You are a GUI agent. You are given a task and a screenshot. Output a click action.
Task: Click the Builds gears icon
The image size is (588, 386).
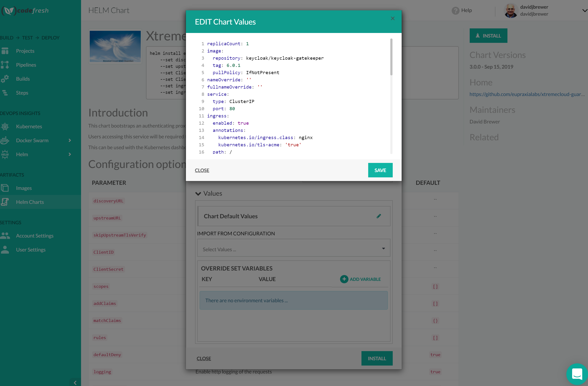tap(5, 79)
